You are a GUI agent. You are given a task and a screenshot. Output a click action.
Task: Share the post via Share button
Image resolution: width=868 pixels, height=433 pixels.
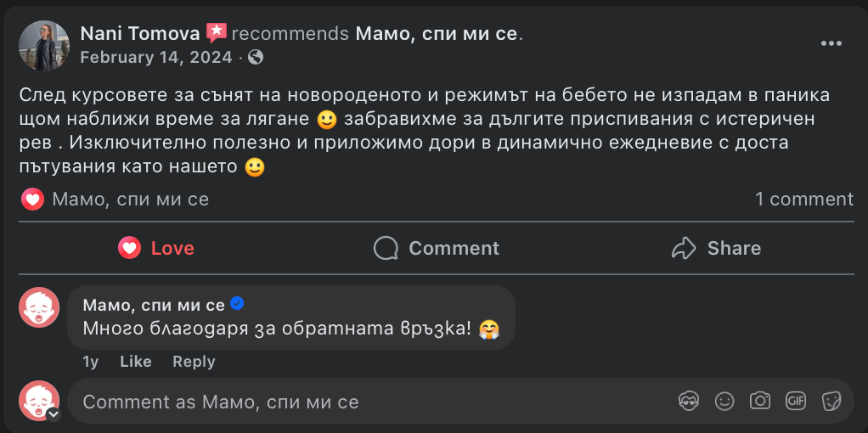click(716, 248)
